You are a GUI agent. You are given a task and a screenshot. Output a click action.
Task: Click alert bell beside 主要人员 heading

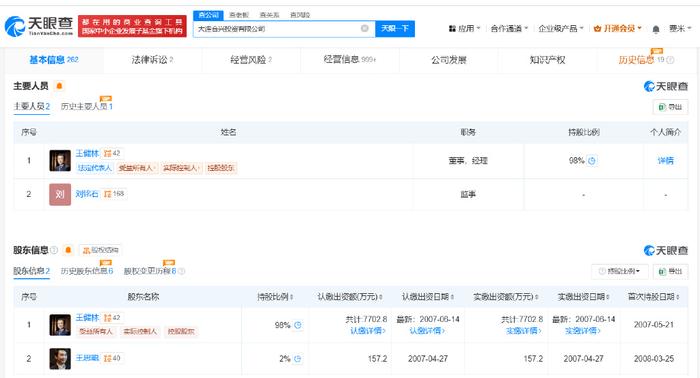(59, 86)
